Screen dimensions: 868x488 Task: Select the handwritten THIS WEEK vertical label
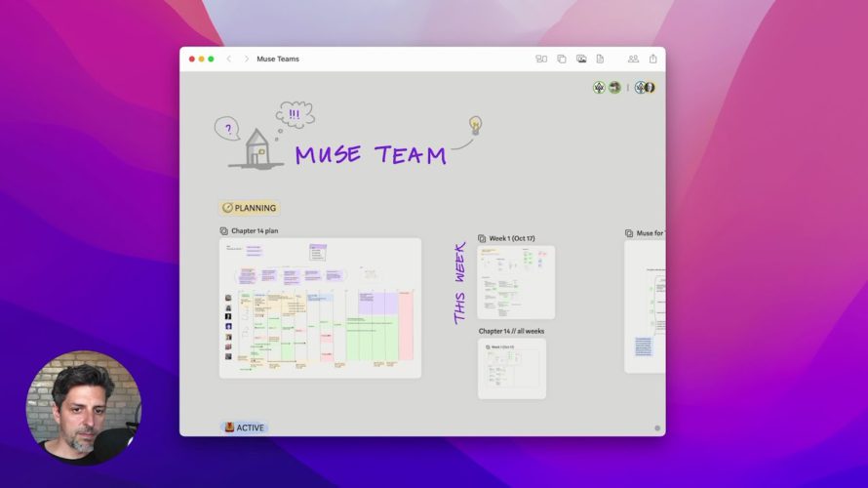tap(460, 282)
